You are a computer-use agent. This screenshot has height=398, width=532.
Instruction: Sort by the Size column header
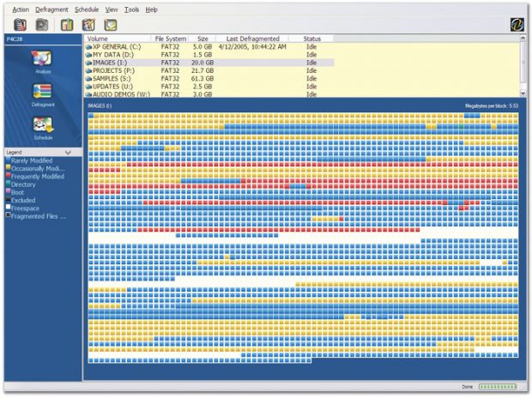click(203, 39)
